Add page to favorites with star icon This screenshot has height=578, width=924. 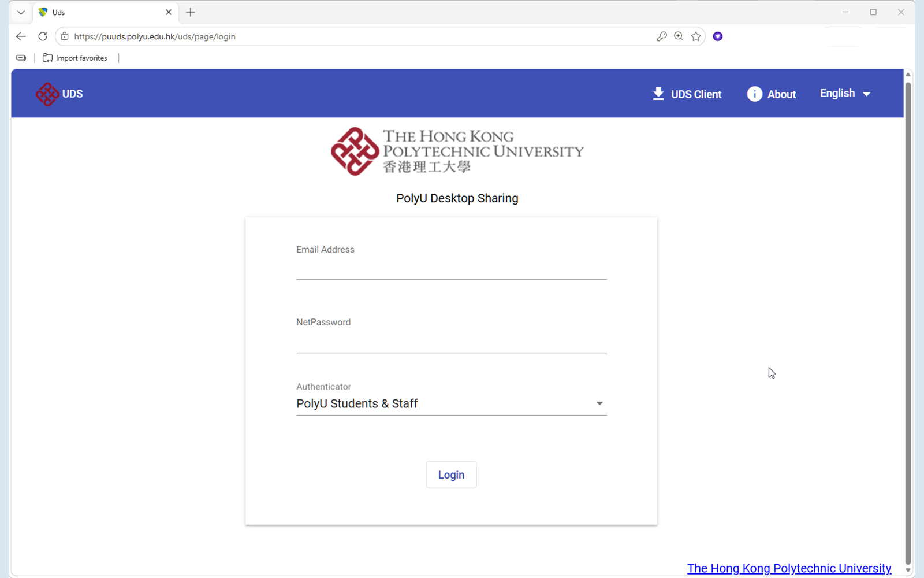click(696, 36)
